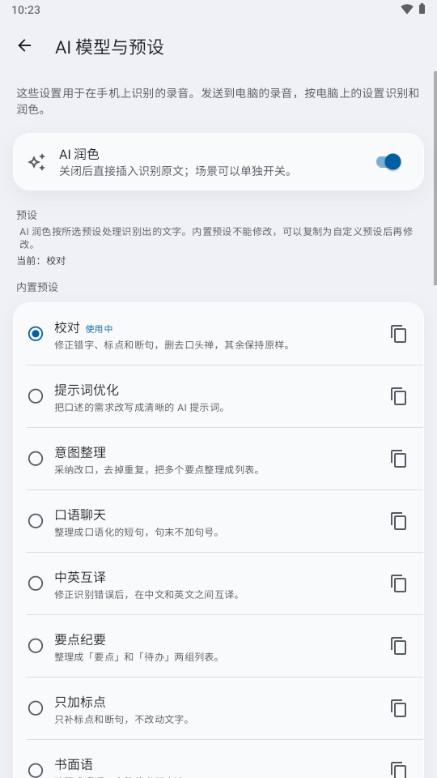Choose the 提示词优化 radio option
This screenshot has width=437, height=778.
click(x=35, y=396)
